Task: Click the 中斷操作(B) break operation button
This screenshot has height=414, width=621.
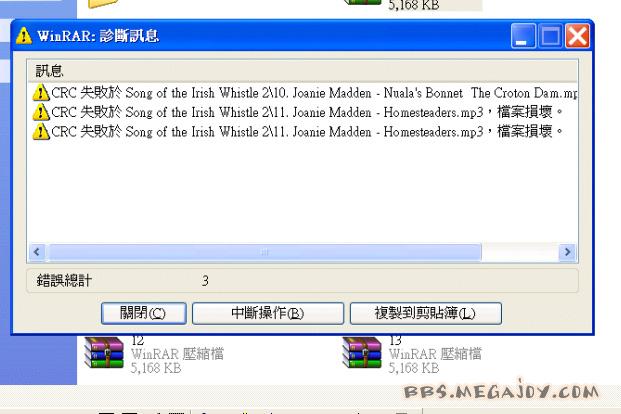Action: point(268,313)
